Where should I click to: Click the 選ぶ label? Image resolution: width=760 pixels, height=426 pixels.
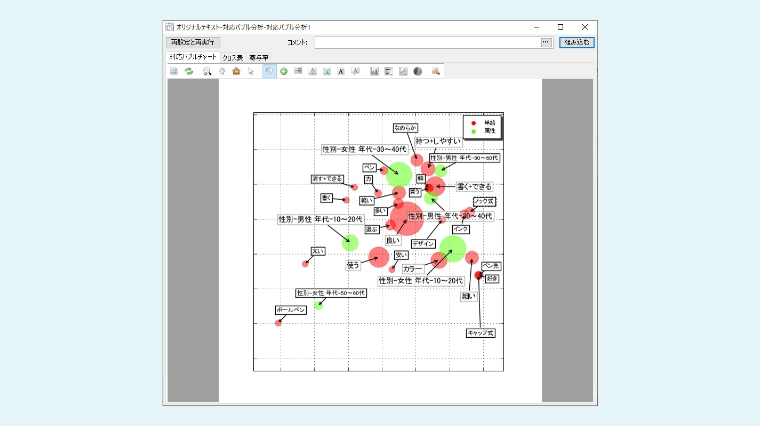[372, 230]
